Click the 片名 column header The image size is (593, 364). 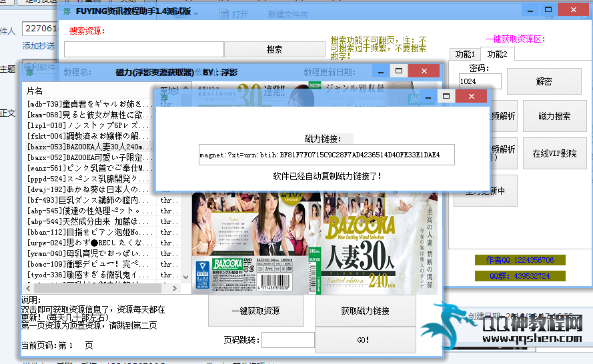click(x=89, y=91)
